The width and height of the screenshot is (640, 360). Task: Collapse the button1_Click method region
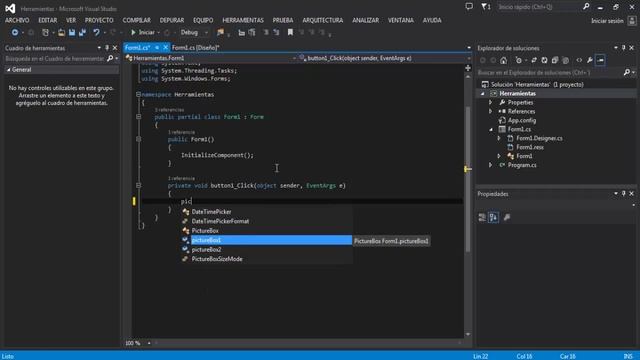pos(138,186)
